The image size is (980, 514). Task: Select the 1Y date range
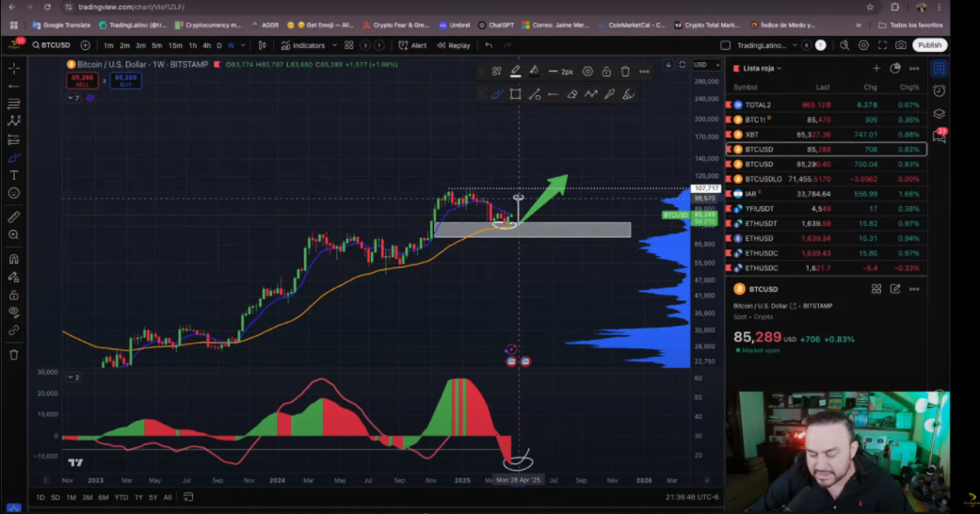tap(138, 497)
